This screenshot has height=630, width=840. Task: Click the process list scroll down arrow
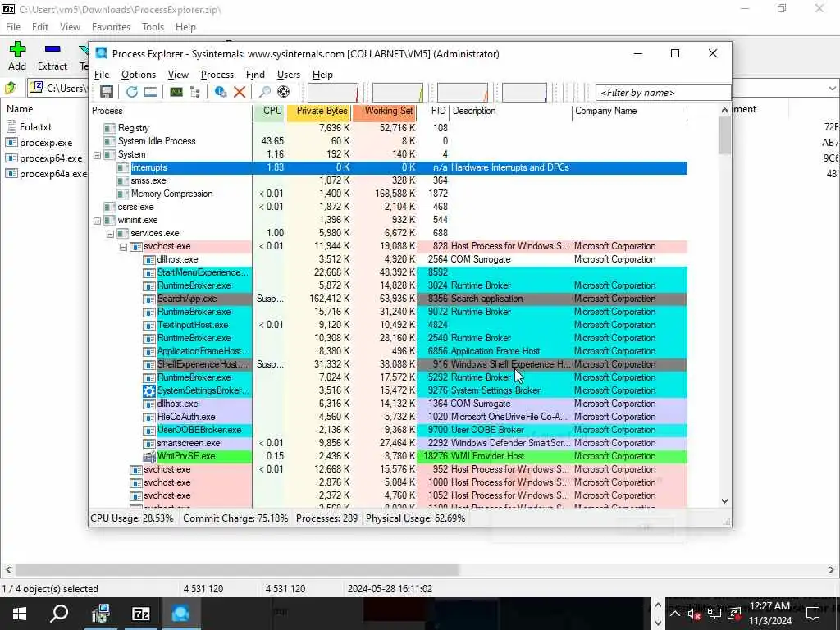coord(724,501)
